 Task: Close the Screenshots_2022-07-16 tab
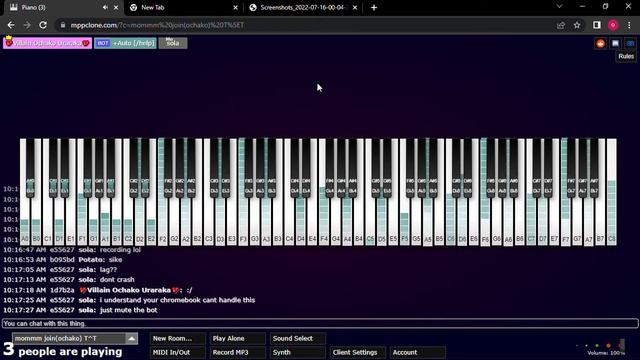(355, 7)
